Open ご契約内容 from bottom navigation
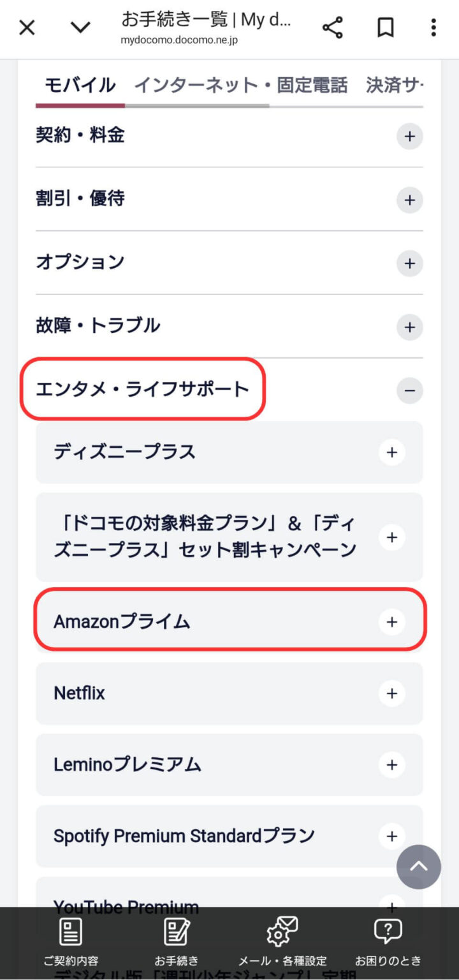The width and height of the screenshot is (459, 980). 71,940
